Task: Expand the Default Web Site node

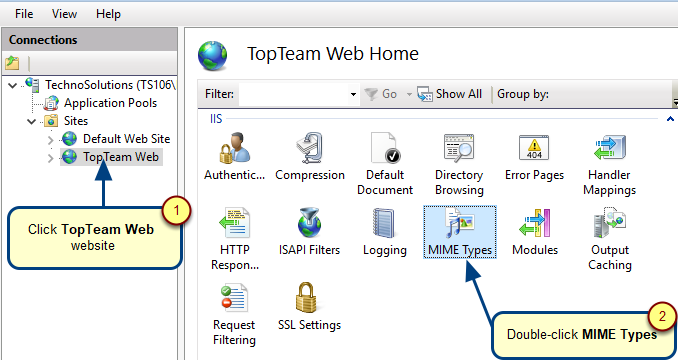Action: pos(51,140)
